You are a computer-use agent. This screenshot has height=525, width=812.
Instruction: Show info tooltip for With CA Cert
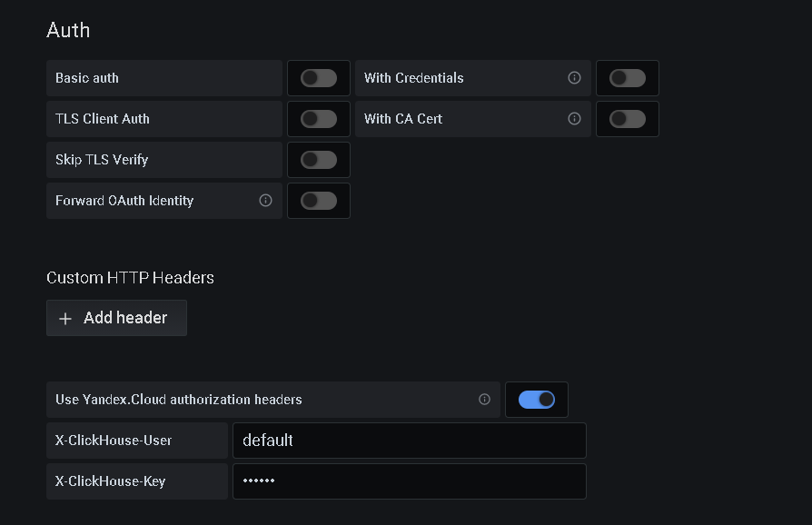click(x=574, y=119)
